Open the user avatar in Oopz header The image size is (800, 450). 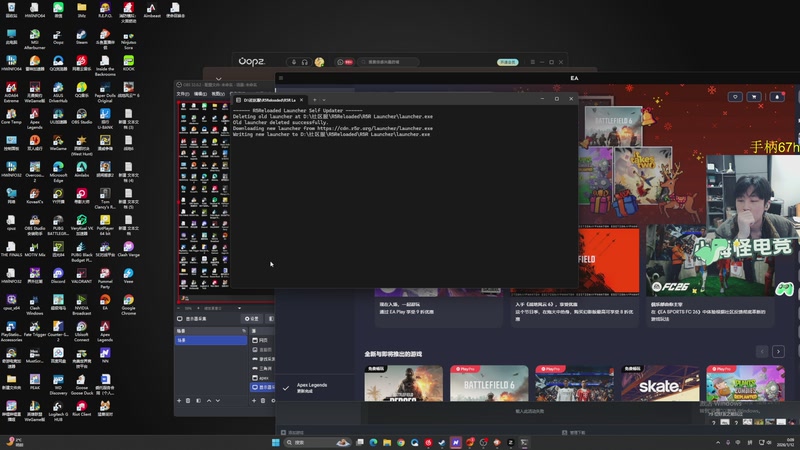(x=319, y=62)
